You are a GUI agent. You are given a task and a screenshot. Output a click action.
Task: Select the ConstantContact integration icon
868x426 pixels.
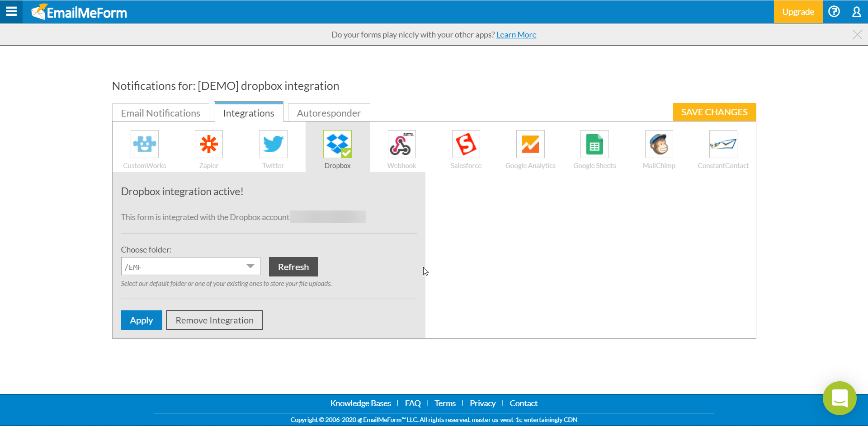pos(723,144)
